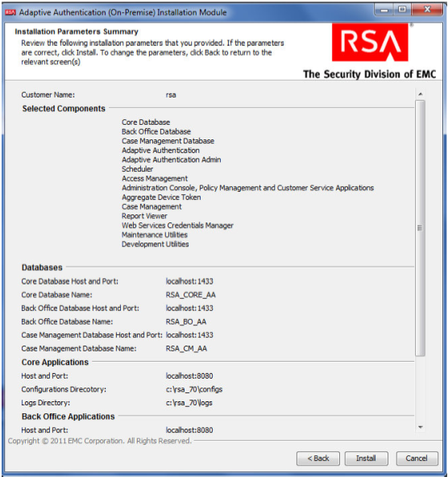Click the RSA logo image

(x=370, y=42)
